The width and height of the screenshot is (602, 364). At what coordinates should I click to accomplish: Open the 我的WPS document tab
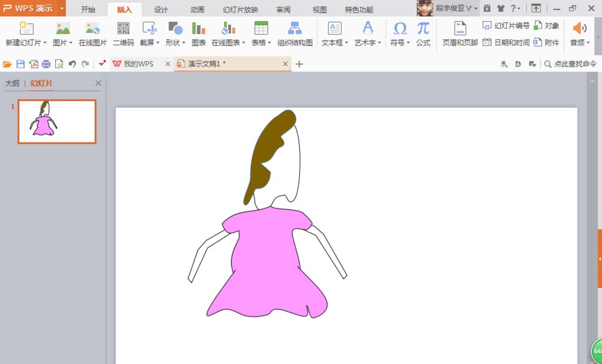click(138, 63)
